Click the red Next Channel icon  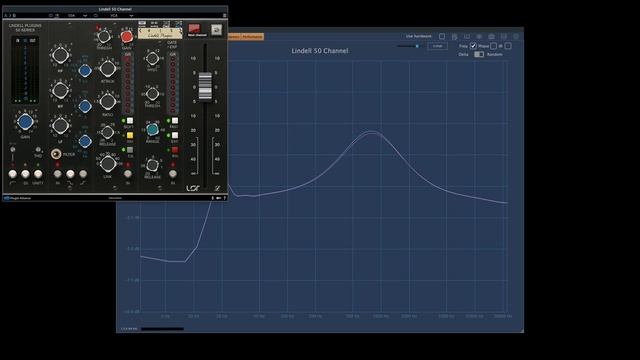(x=195, y=29)
